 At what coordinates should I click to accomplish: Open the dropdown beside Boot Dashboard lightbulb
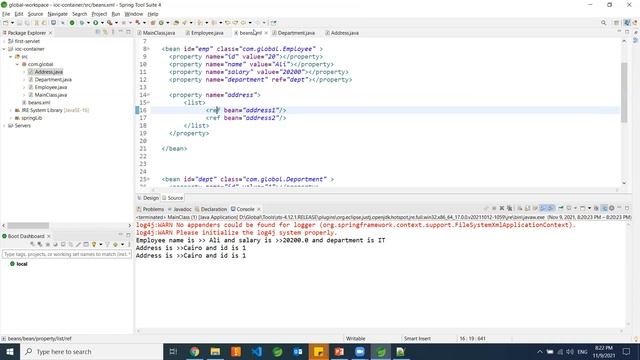[100, 244]
